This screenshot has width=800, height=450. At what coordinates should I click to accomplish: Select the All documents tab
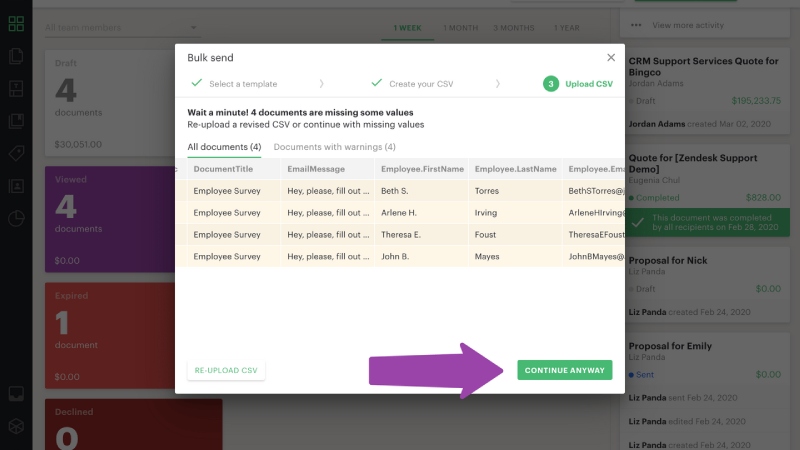224,147
